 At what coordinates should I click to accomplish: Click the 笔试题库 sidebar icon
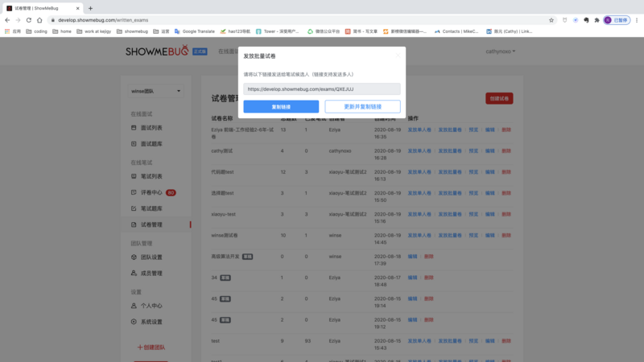(x=134, y=208)
